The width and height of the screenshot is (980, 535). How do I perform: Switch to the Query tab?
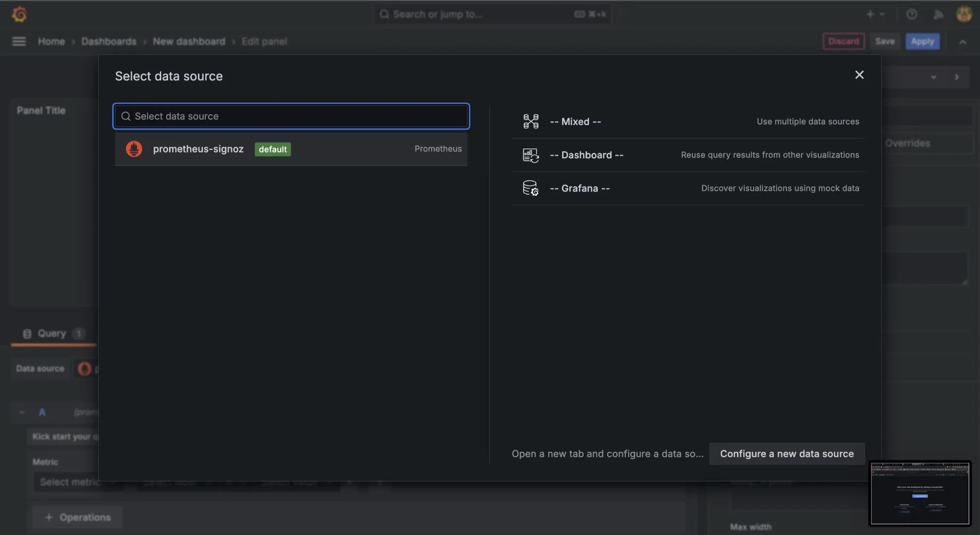click(x=53, y=334)
